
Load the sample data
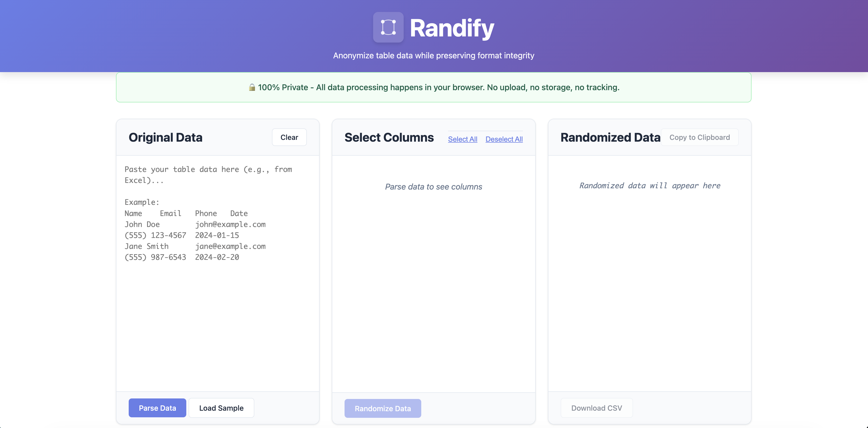pyautogui.click(x=221, y=408)
